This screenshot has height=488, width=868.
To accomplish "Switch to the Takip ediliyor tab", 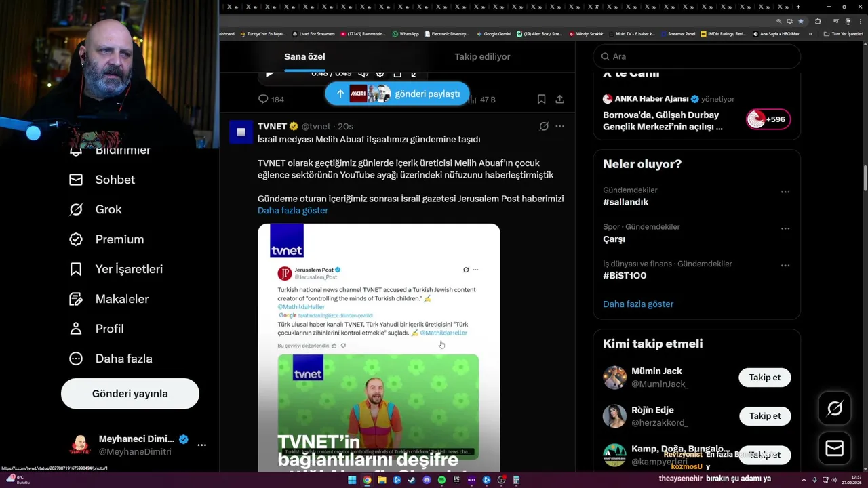I will (x=482, y=57).
